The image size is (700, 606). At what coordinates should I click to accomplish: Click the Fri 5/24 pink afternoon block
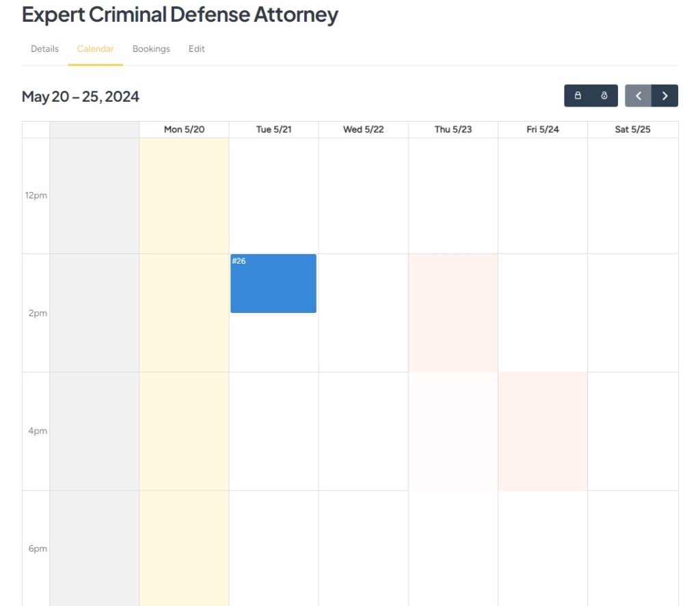pos(542,430)
